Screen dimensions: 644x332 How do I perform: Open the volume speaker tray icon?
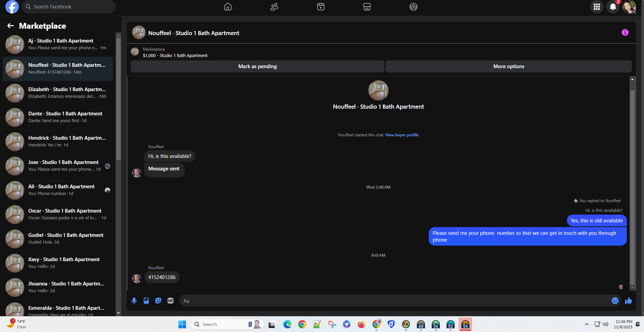pos(606,324)
